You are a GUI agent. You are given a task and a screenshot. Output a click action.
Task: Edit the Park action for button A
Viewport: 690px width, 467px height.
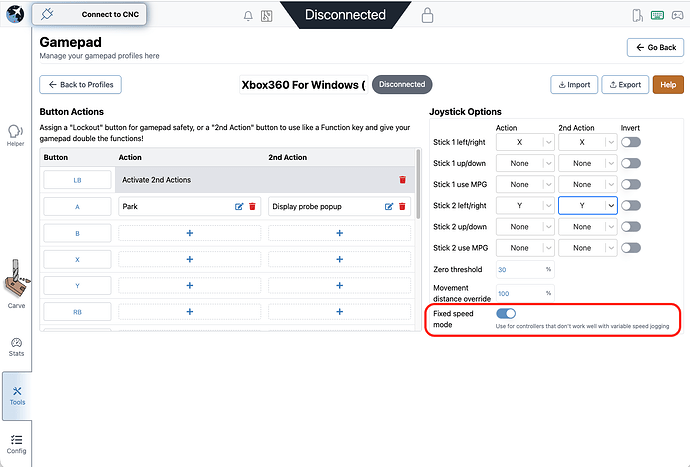click(239, 206)
